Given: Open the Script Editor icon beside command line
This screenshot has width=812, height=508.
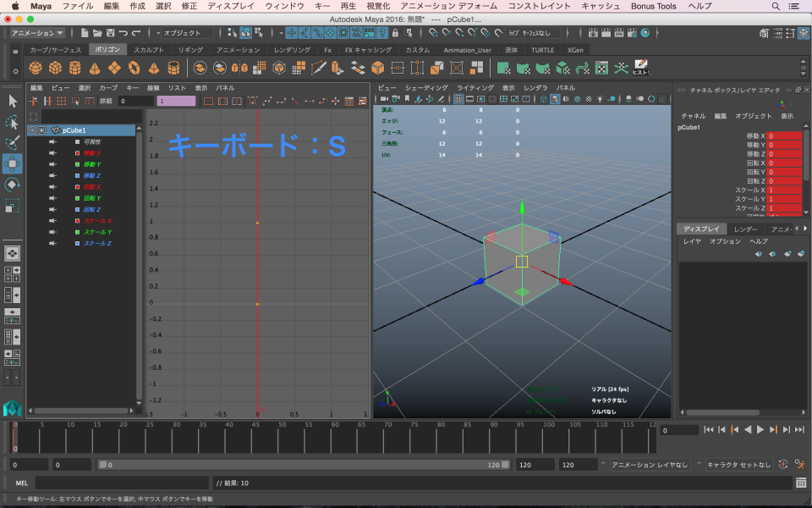Looking at the screenshot, I should point(801,483).
